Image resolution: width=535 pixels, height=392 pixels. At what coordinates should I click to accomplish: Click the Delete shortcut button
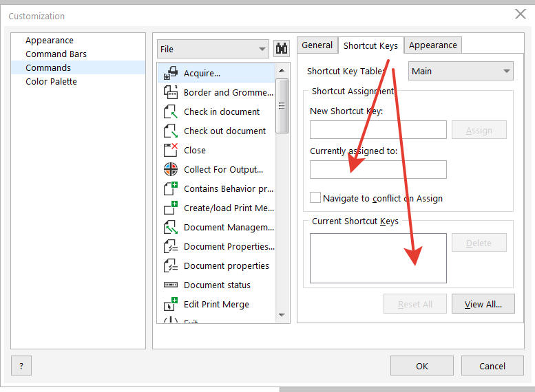(x=479, y=243)
